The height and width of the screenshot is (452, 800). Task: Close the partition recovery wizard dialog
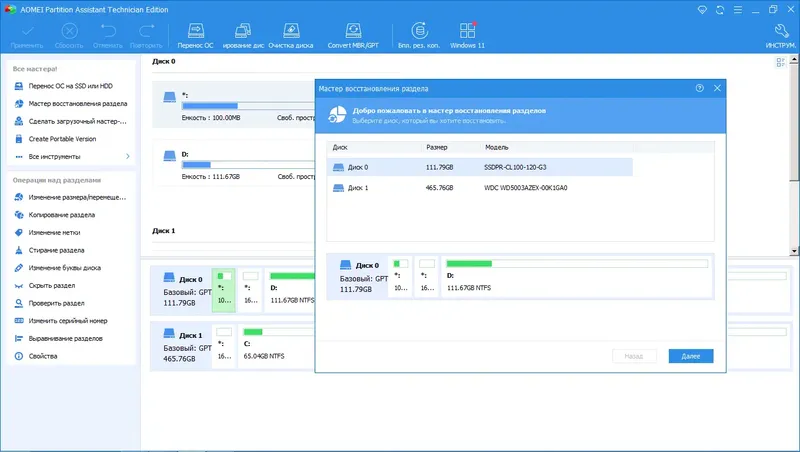click(717, 88)
